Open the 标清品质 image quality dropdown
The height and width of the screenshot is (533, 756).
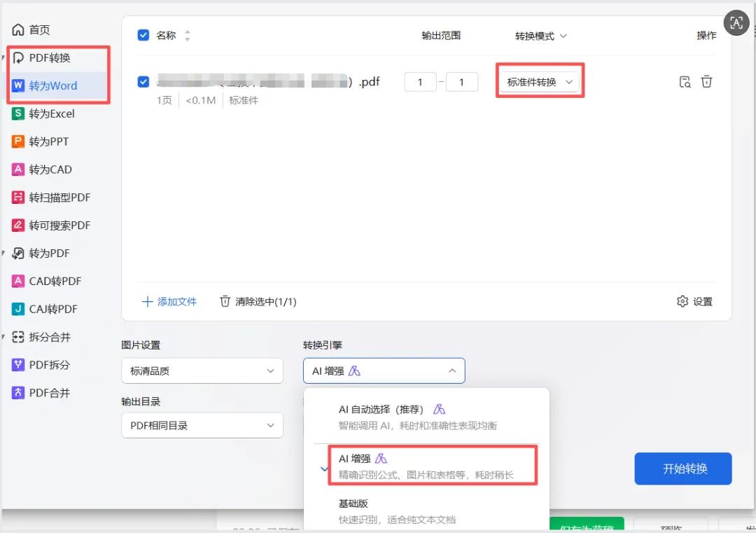(x=202, y=371)
